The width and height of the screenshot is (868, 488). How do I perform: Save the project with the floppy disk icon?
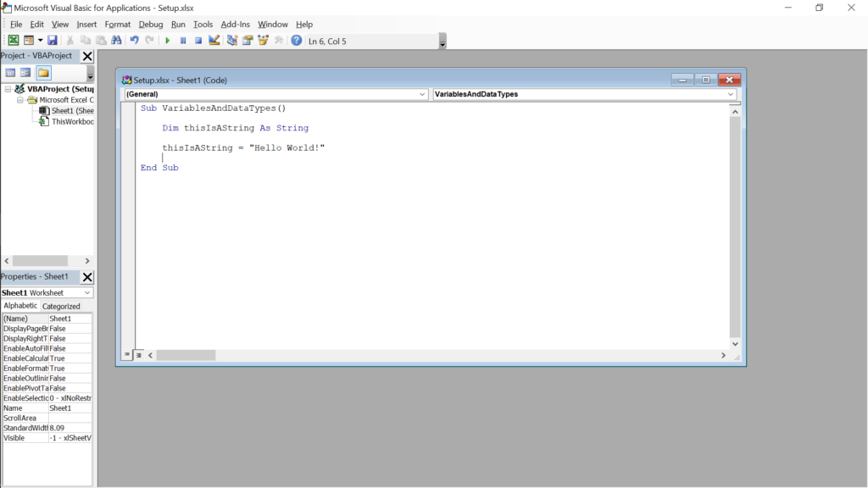coord(53,41)
